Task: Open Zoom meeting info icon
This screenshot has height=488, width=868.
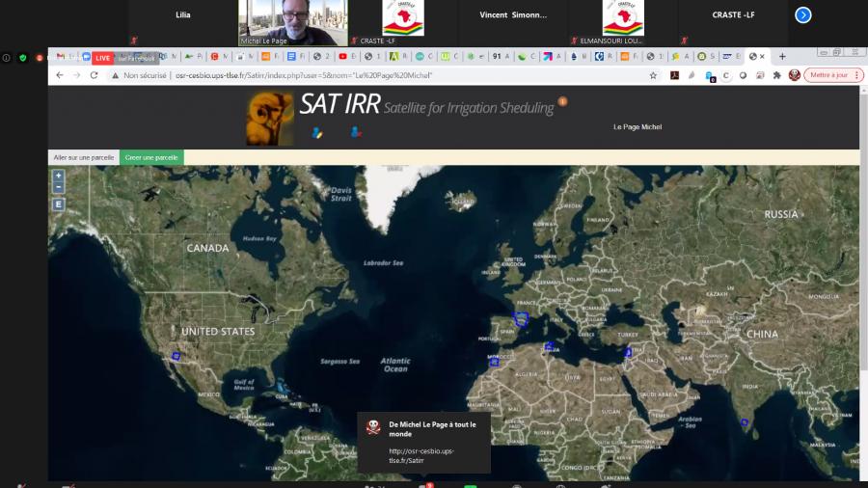Action: [6, 58]
